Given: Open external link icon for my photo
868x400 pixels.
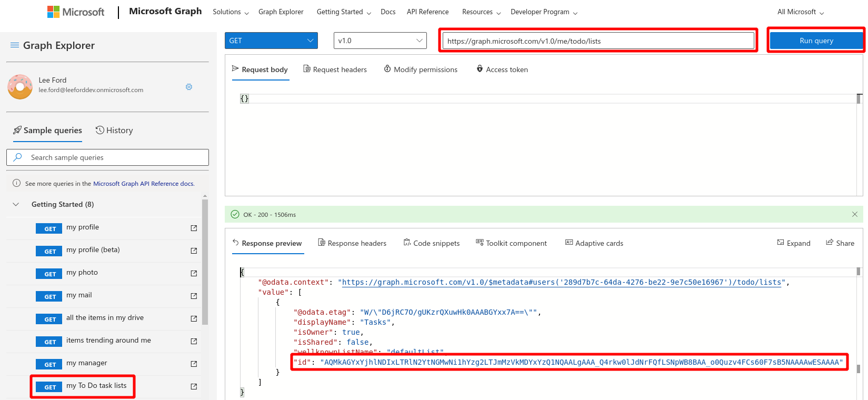Looking at the screenshot, I should (194, 273).
